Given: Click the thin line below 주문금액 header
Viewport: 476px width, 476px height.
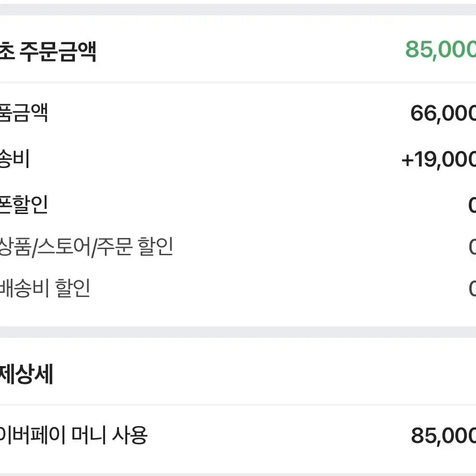Looking at the screenshot, I should click(238, 82).
